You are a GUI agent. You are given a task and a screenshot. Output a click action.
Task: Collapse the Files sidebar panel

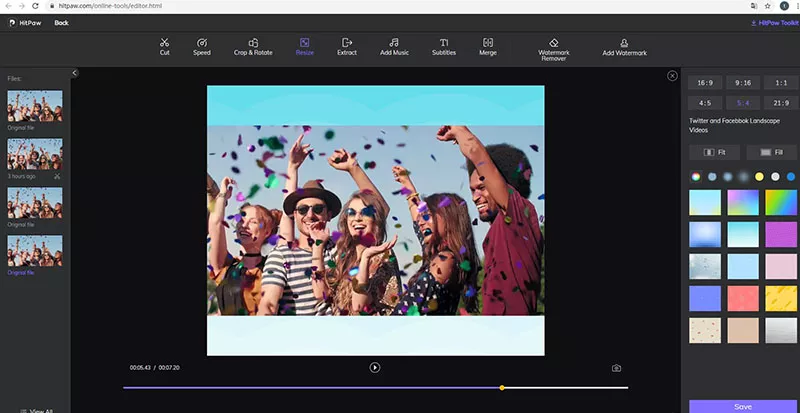pos(74,73)
